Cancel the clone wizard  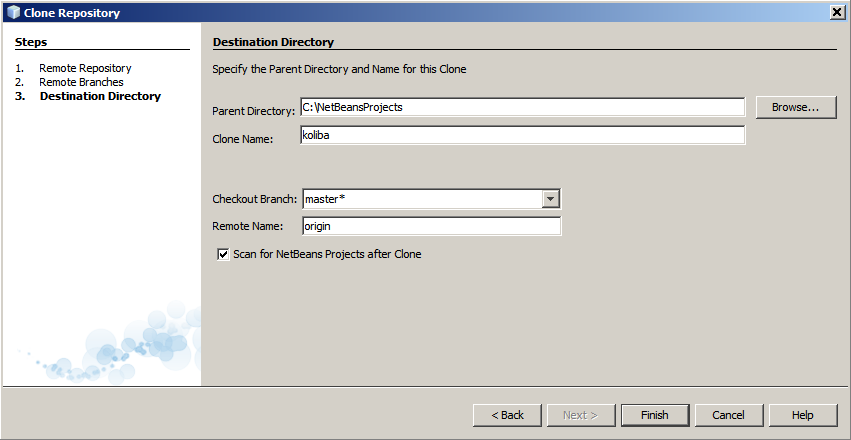pyautogui.click(x=728, y=415)
